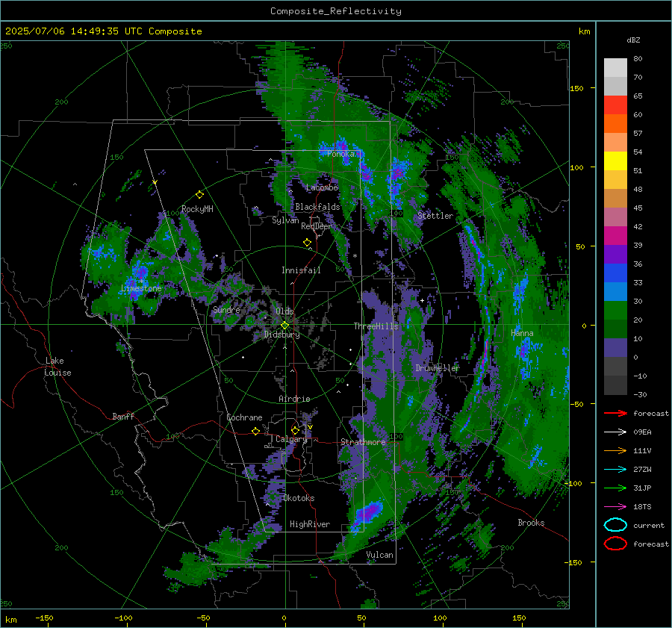Click the -150 tick on the bottom axis

(x=44, y=618)
